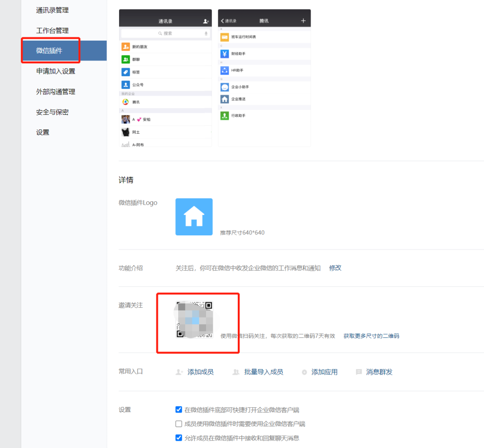Enable 成员使用微信插件时需要使用企业微信客户端 checkbox
This screenshot has height=448, width=484.
coord(179,424)
